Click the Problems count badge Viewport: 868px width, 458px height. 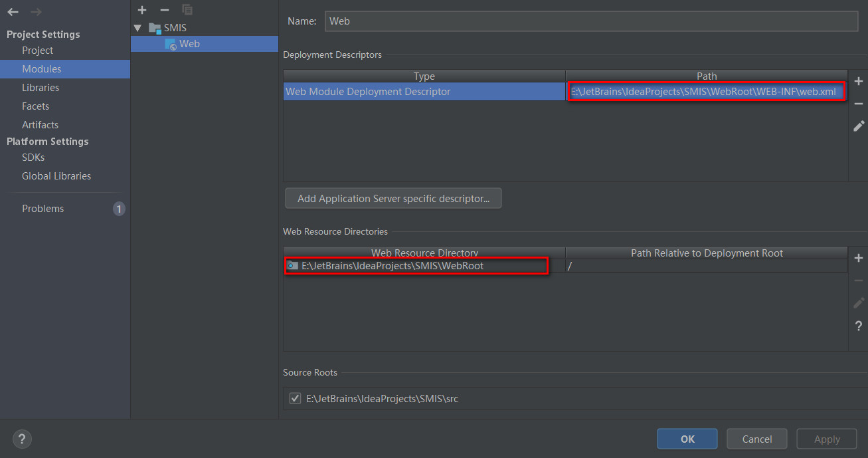[x=119, y=209]
